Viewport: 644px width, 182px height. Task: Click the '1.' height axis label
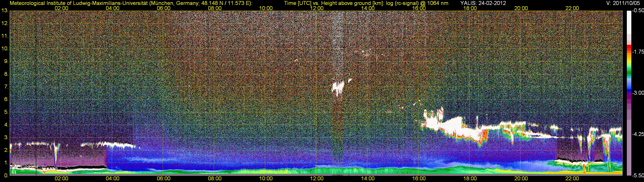pos(6,163)
